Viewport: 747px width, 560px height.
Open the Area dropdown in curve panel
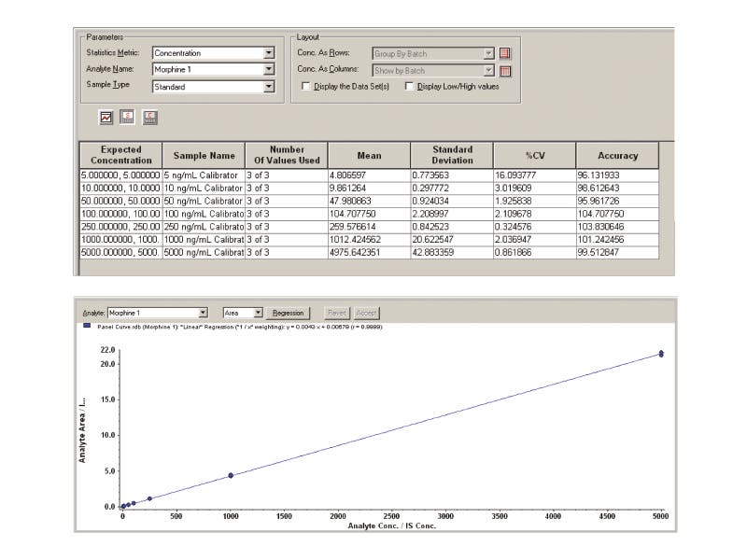[x=256, y=313]
